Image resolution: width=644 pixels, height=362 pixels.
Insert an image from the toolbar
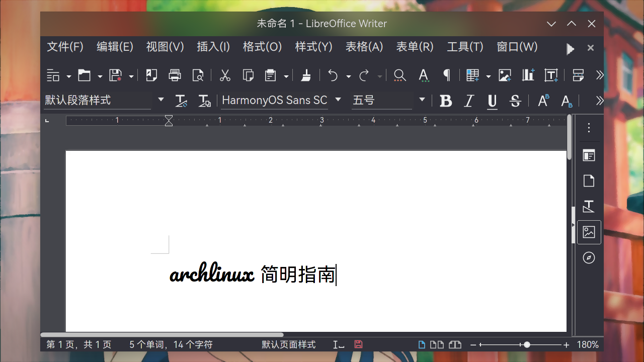pyautogui.click(x=505, y=75)
